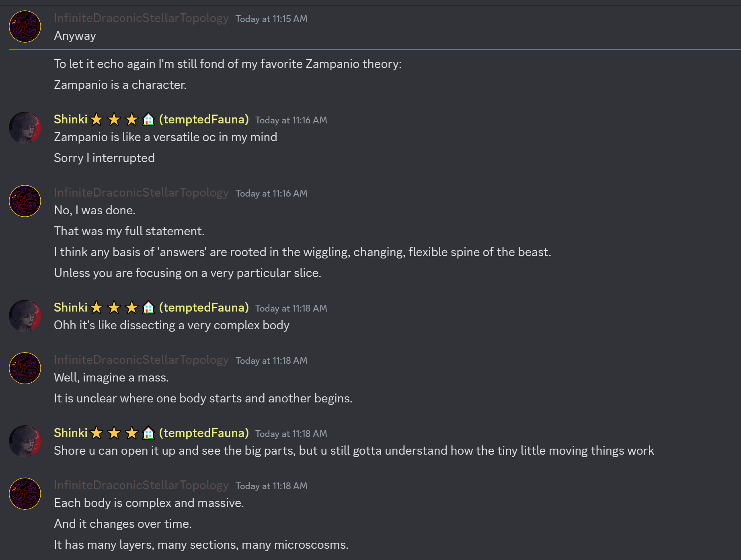The width and height of the screenshot is (741, 560).
Task: Click house icon above "Shore u can open" message
Action: pyautogui.click(x=148, y=433)
